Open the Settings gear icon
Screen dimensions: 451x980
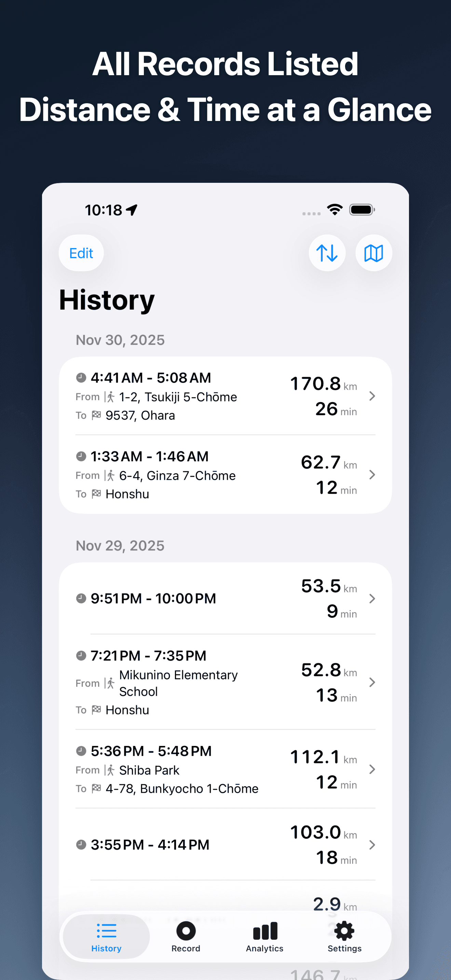(344, 931)
